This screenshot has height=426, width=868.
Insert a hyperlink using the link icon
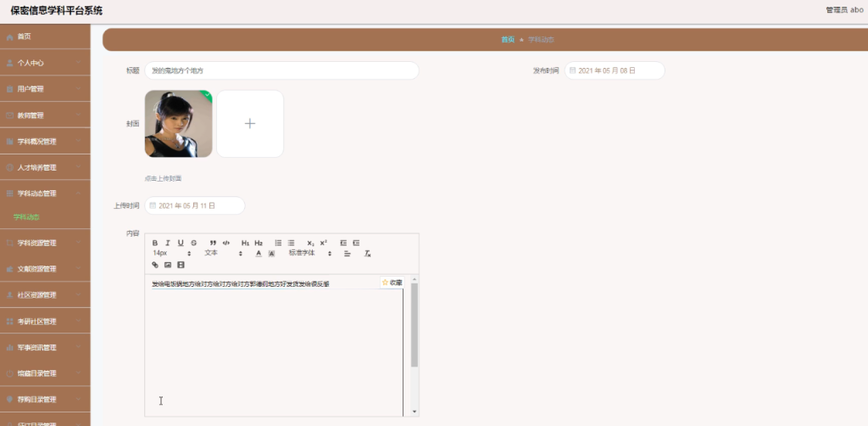tap(155, 265)
